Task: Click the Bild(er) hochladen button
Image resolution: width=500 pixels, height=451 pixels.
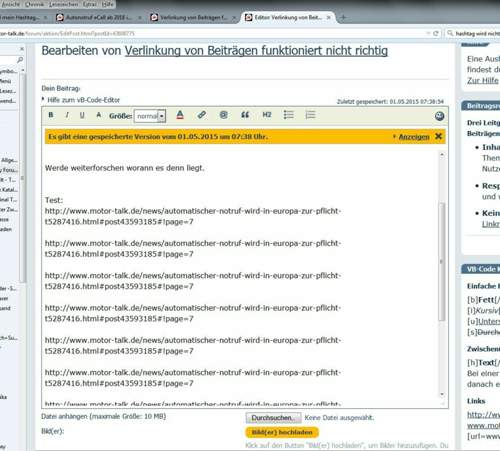Action: tap(282, 432)
